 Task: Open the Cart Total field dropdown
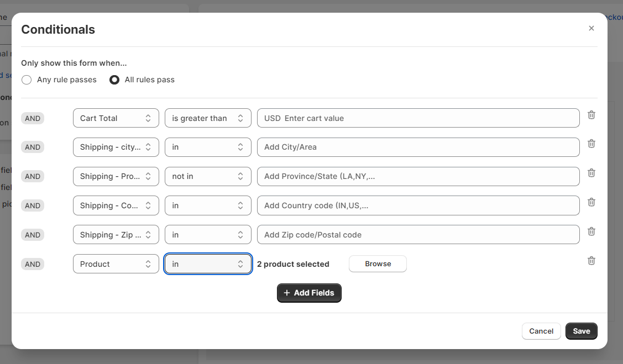tap(116, 118)
